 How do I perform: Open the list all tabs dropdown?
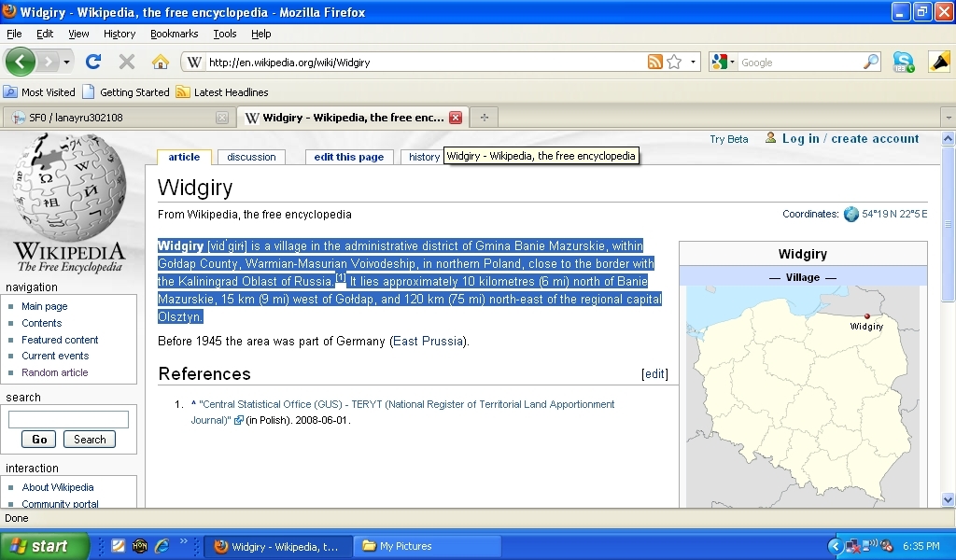coord(948,118)
